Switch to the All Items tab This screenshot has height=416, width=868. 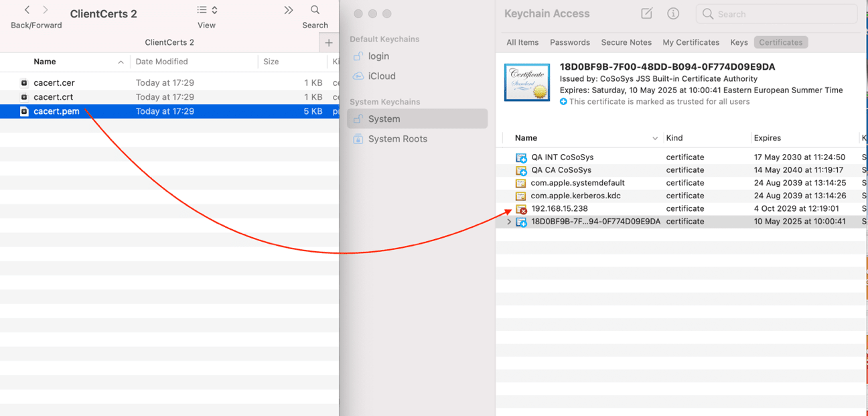point(522,42)
